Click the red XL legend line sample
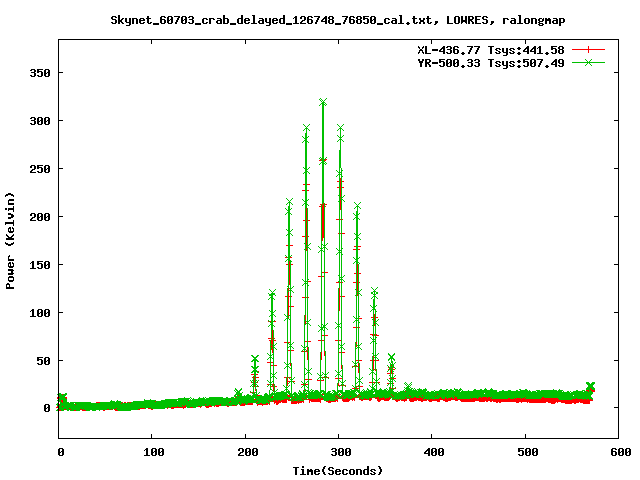640x480 pixels. click(x=588, y=50)
